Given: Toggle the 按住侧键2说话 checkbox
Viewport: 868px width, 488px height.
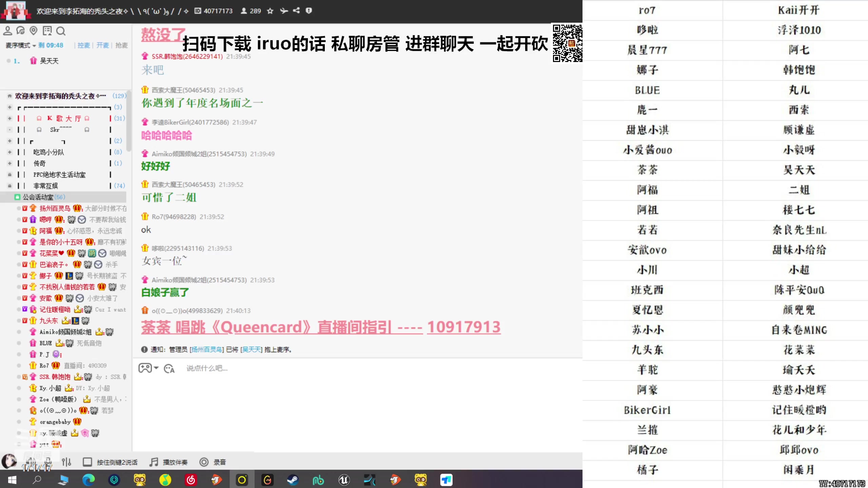Looking at the screenshot, I should tap(87, 462).
